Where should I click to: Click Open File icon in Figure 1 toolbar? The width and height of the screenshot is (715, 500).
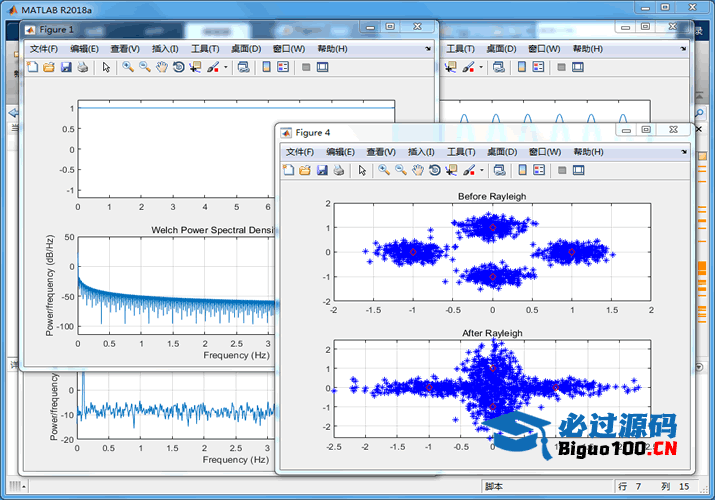click(x=49, y=67)
